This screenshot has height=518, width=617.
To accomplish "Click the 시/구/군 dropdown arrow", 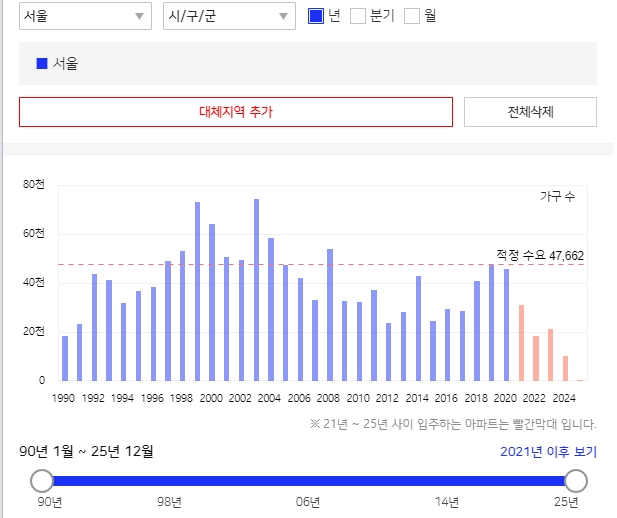I will 283,17.
